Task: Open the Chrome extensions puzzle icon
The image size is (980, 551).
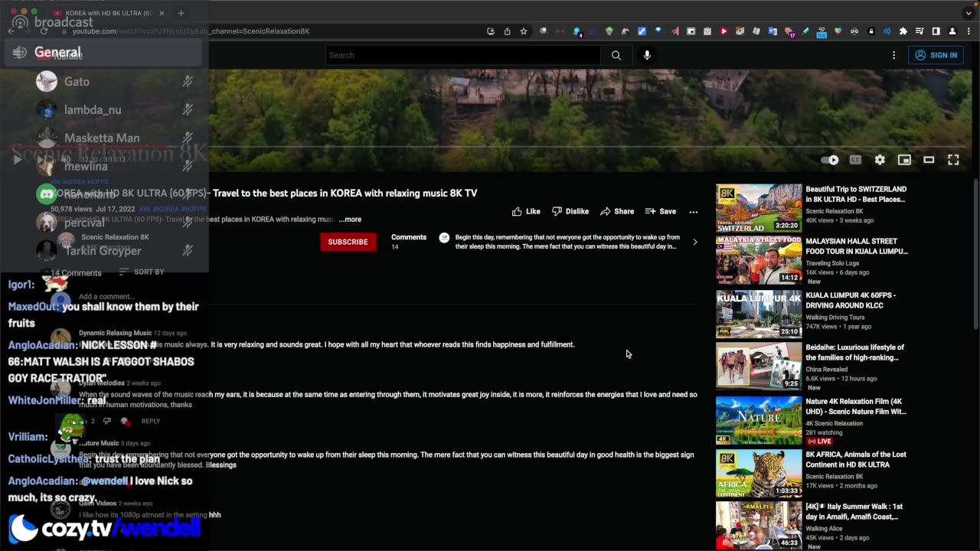Action: point(903,31)
